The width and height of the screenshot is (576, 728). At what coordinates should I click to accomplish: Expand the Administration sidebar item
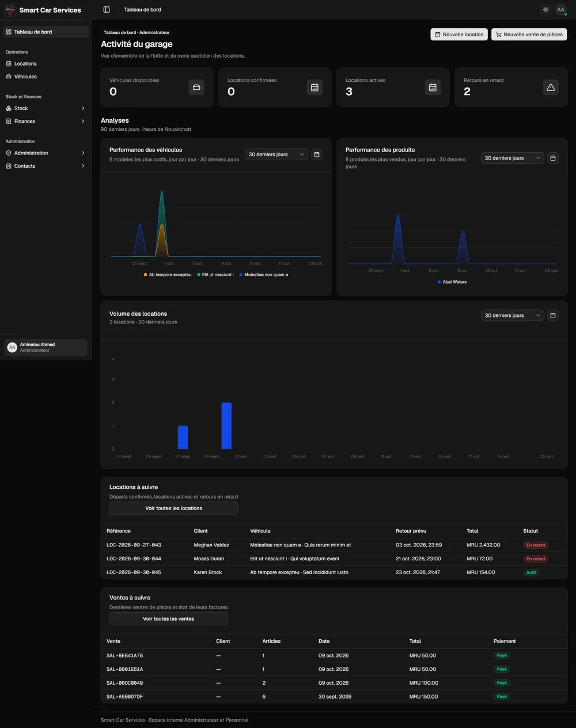46,153
